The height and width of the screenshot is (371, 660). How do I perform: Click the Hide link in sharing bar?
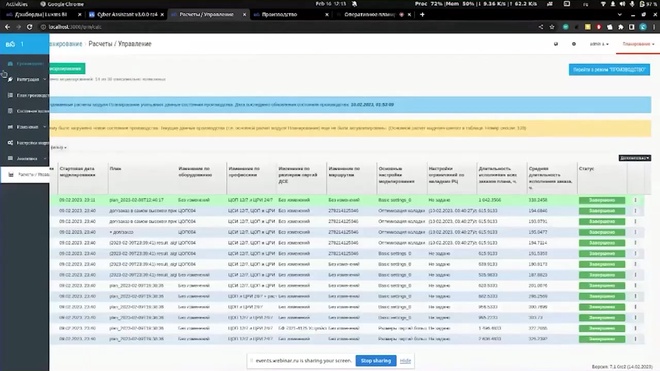pos(405,361)
